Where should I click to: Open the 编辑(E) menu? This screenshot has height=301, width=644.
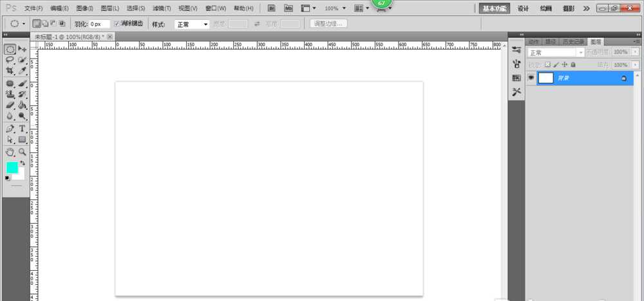59,8
